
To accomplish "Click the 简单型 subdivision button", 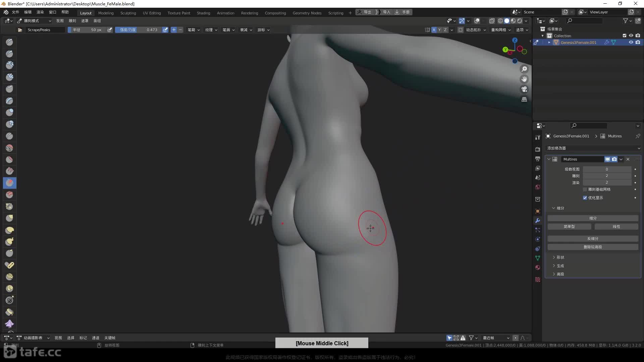I will pos(569,227).
